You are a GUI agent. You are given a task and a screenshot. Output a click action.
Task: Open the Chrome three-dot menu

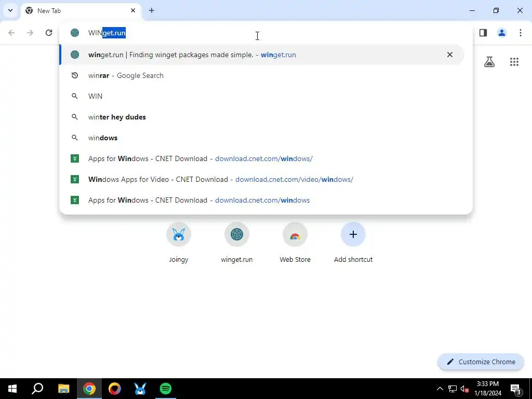pos(521,33)
